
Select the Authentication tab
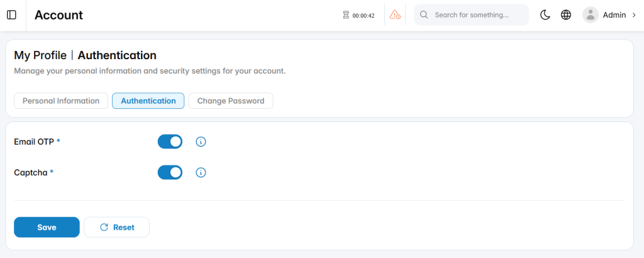(148, 101)
